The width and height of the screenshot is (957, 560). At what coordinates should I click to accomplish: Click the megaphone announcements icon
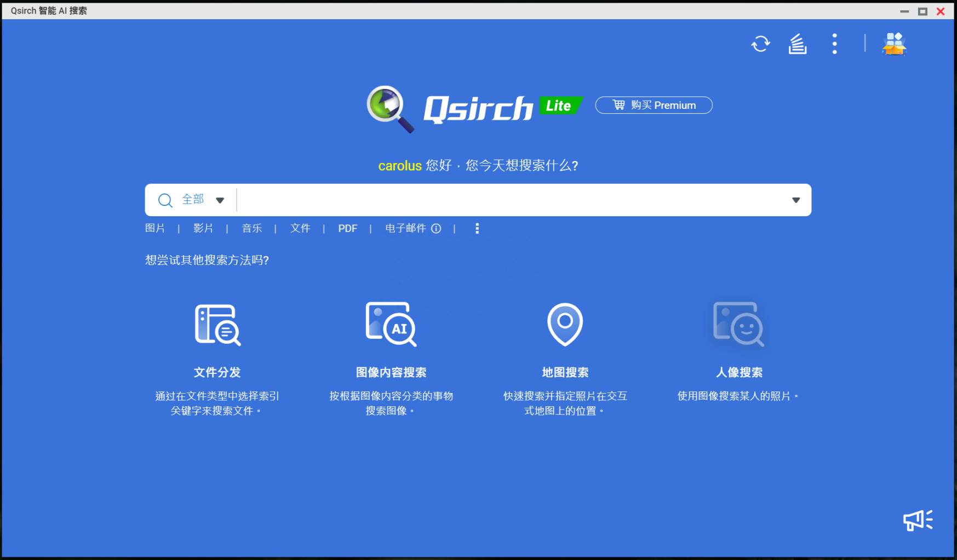(918, 520)
